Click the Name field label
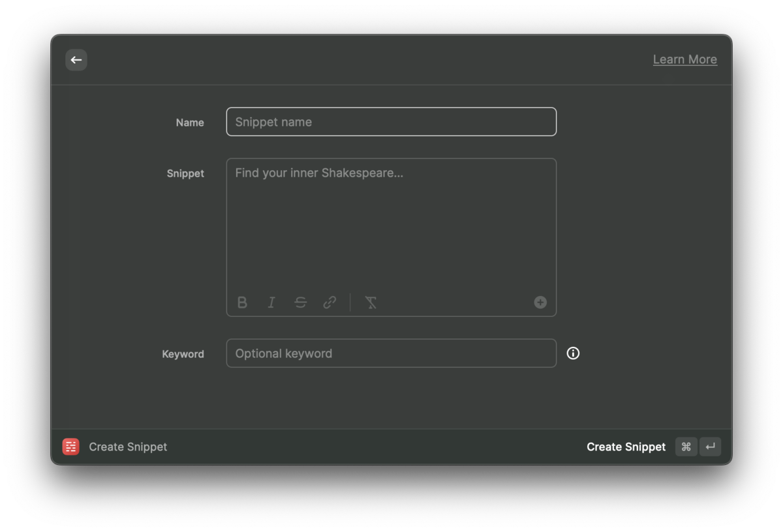The height and width of the screenshot is (532, 783). click(x=190, y=123)
